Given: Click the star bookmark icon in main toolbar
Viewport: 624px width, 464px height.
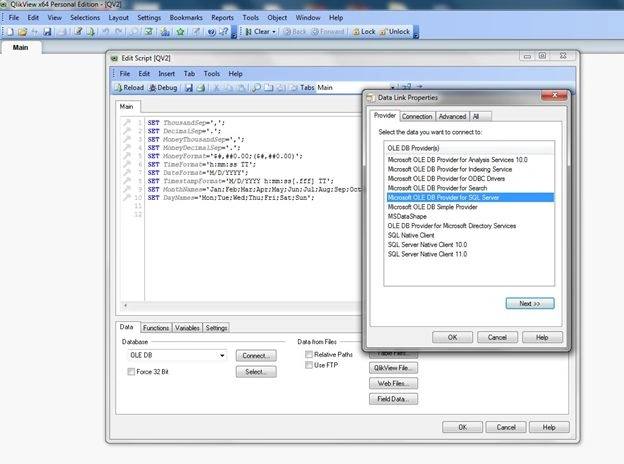Looking at the screenshot, I should click(181, 31).
